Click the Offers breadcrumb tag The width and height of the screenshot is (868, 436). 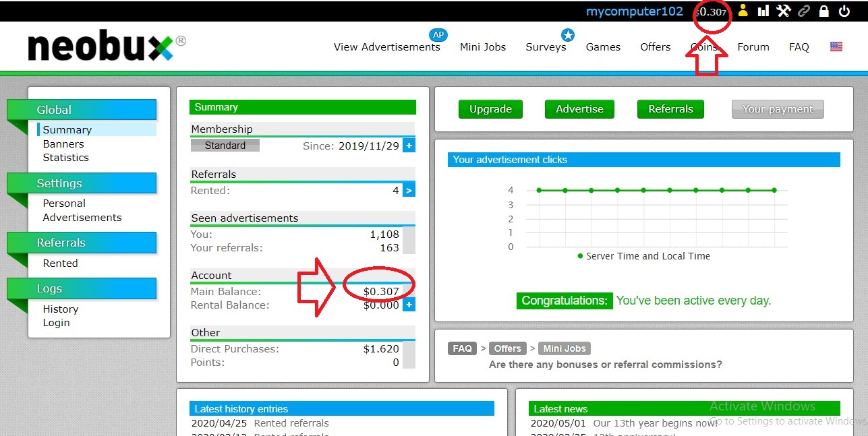[x=507, y=348]
